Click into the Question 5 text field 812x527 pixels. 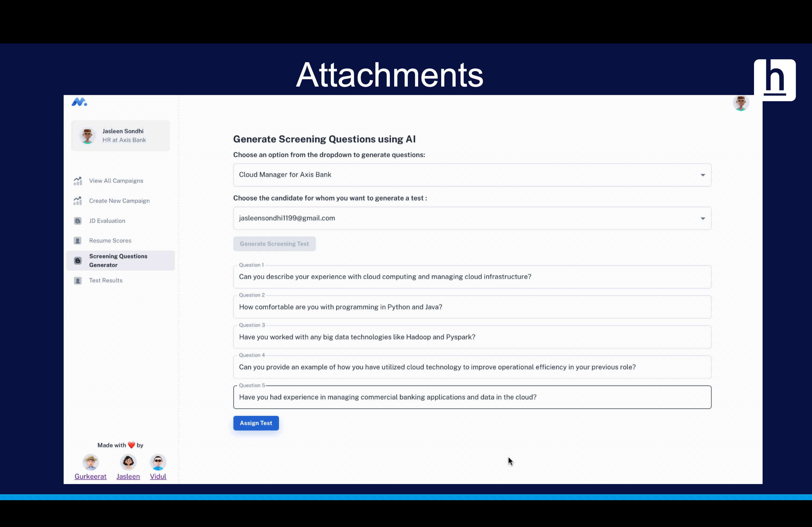[472, 397]
